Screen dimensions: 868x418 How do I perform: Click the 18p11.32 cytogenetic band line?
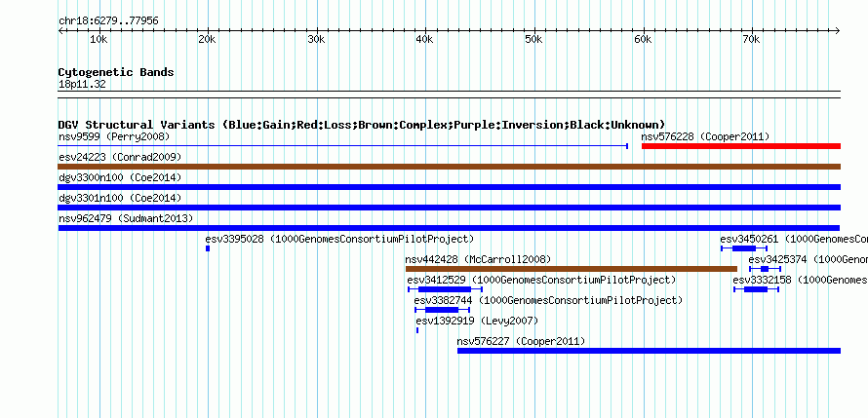pyautogui.click(x=449, y=95)
